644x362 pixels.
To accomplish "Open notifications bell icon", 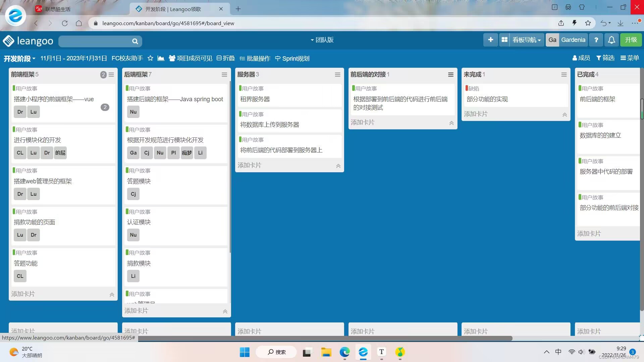I will [611, 40].
